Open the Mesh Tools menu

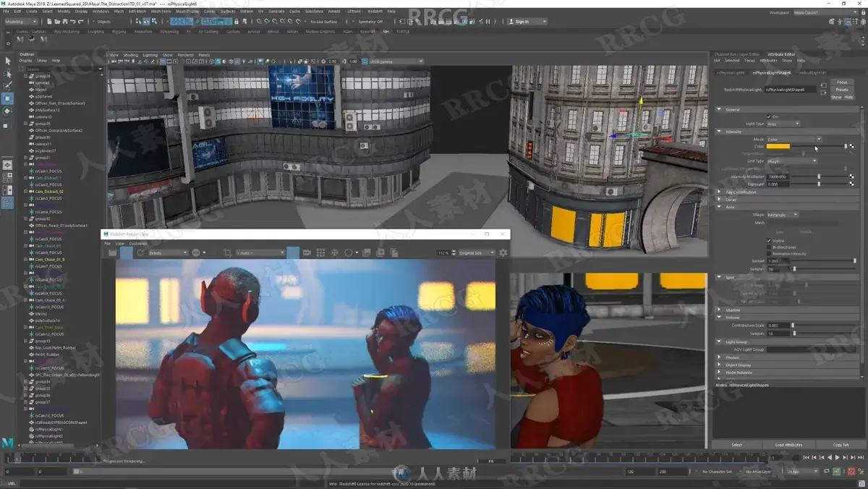click(x=161, y=12)
